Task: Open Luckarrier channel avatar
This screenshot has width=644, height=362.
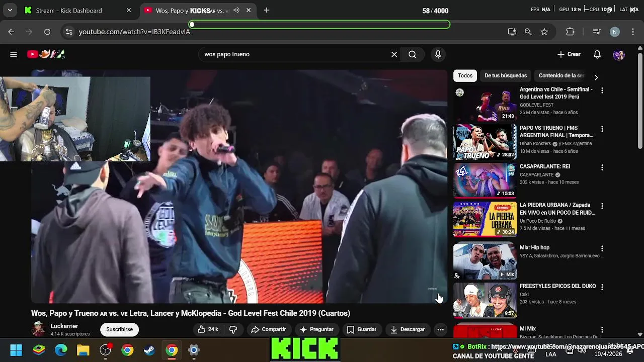Action: coord(38,329)
